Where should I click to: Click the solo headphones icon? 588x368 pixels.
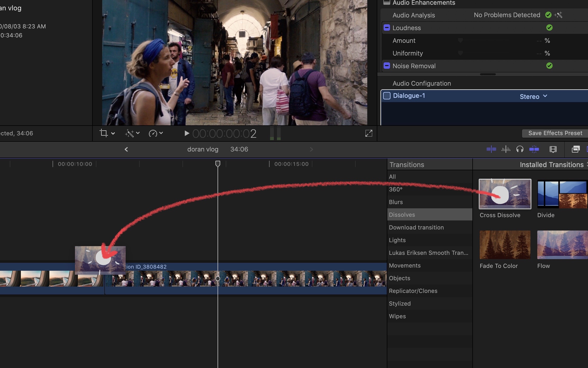click(520, 149)
